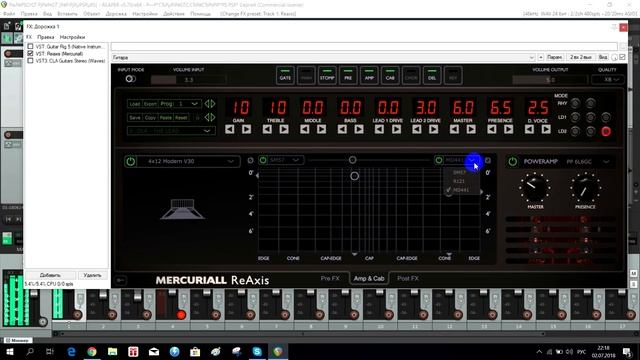
Task: Click the Удалить button
Action: click(92, 275)
